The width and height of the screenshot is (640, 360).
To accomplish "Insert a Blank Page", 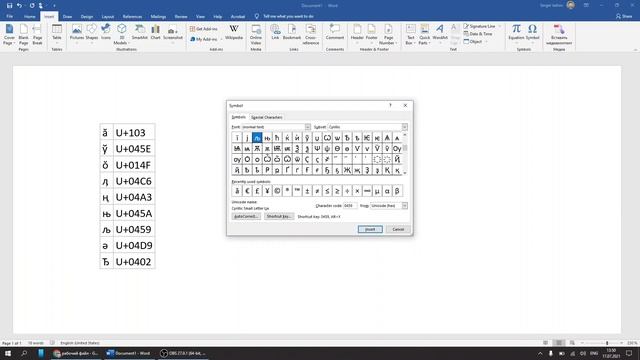I will coord(23,34).
